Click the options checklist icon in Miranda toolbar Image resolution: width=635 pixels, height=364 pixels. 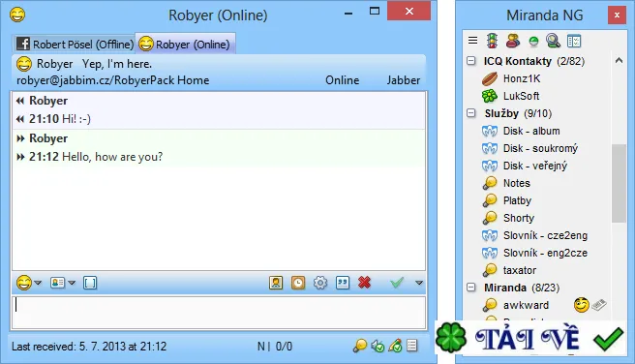(x=574, y=41)
